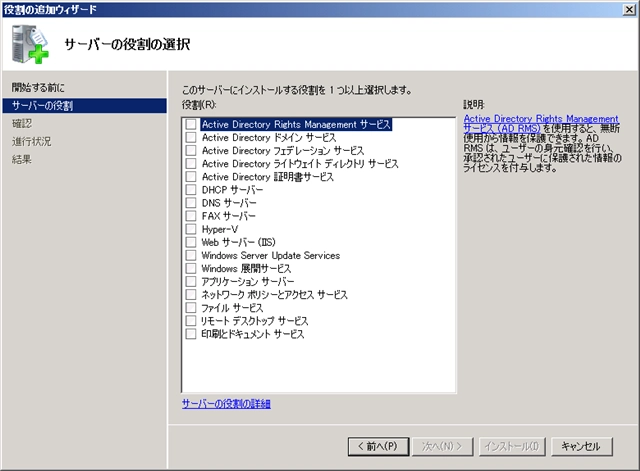Screen dimensions: 640x471
Task: Tick the Web サーバー (IIS) checkbox
Action: (191, 242)
